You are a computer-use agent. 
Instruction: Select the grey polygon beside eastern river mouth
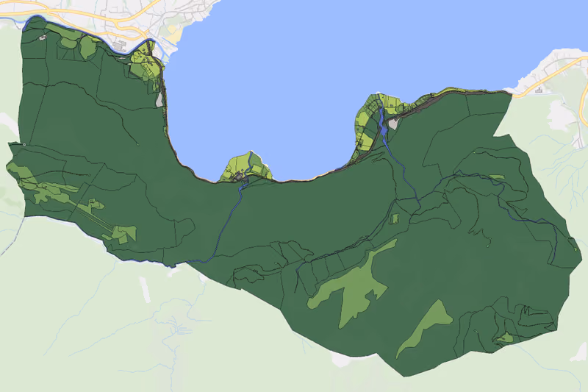393,124
